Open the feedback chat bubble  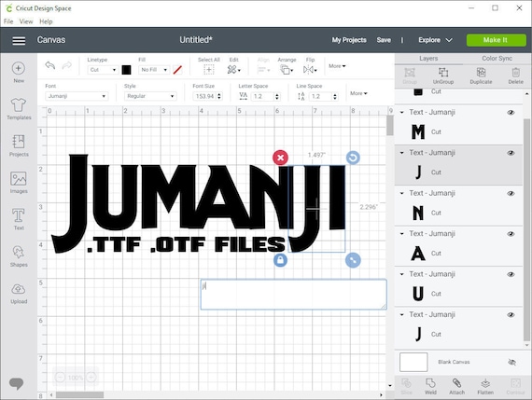(x=16, y=383)
